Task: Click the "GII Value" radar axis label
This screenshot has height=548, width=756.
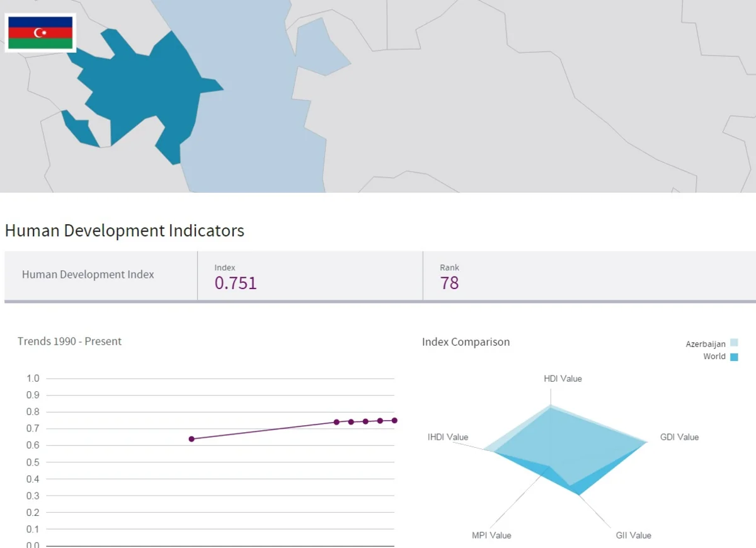Action: [633, 535]
